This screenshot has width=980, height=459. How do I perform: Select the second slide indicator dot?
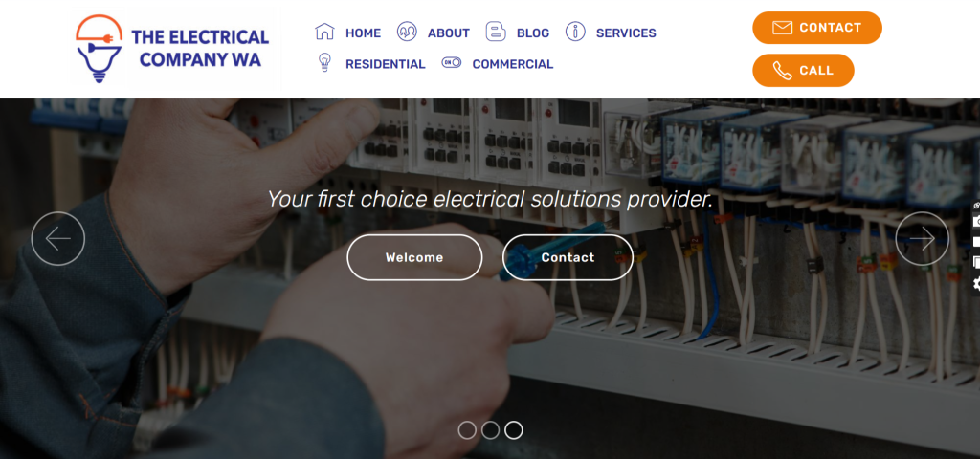[x=491, y=430]
